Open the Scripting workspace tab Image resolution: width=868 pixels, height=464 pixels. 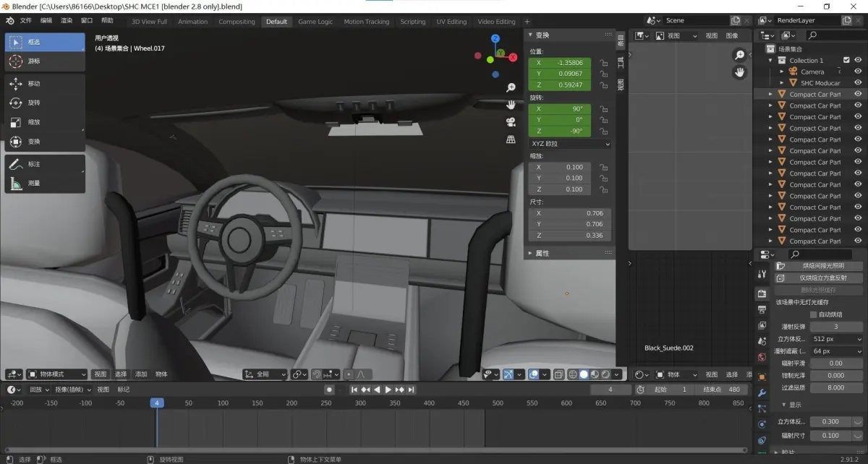point(412,22)
